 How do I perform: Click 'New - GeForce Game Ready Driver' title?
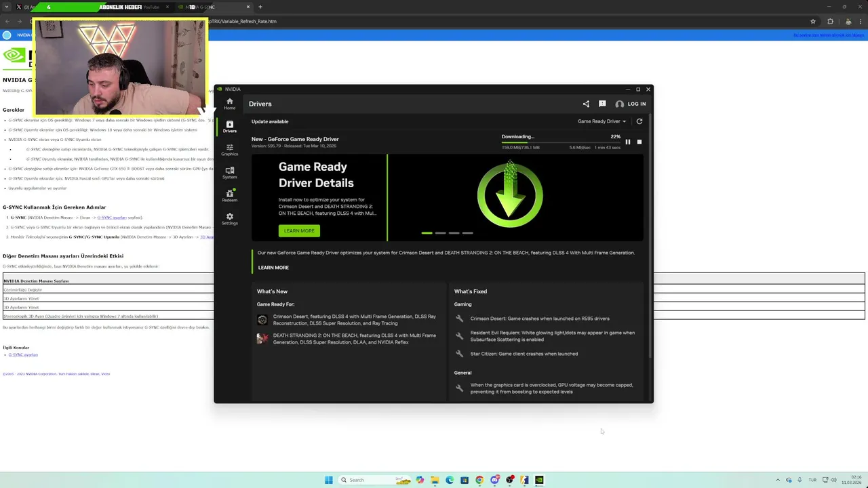(x=295, y=139)
